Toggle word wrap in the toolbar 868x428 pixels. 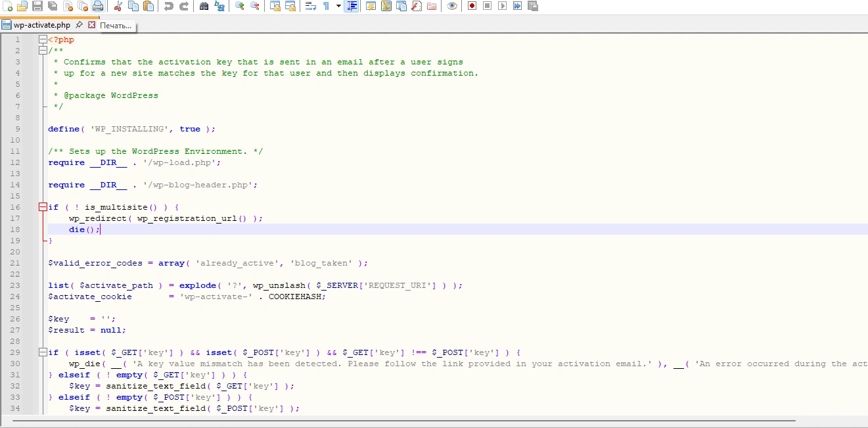tap(310, 6)
